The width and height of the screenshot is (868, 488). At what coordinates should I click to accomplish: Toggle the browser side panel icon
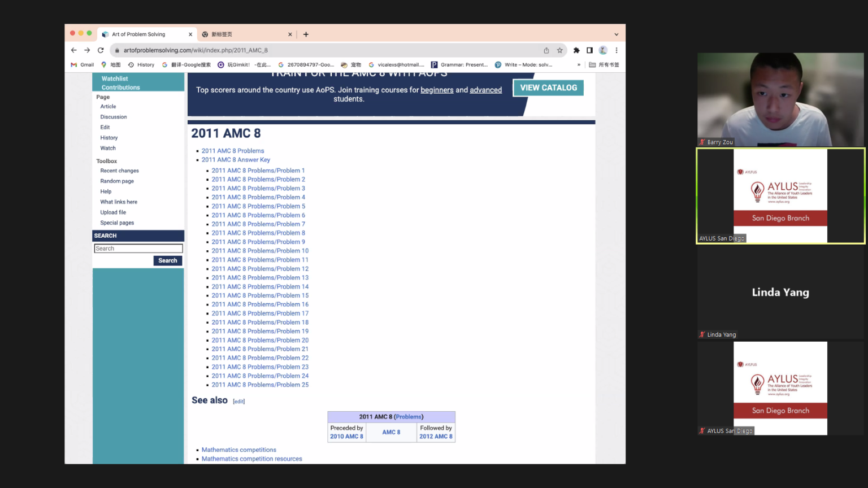pyautogui.click(x=589, y=50)
